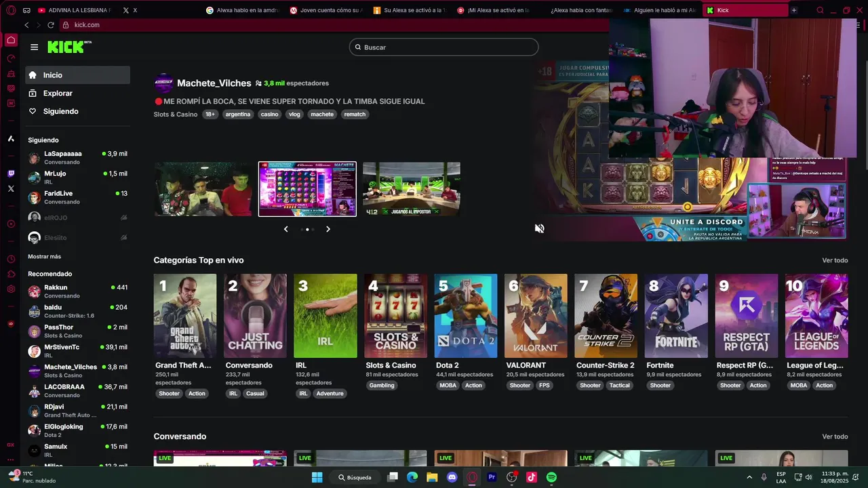Switch to the Kick browser tab
868x488 pixels.
745,10
